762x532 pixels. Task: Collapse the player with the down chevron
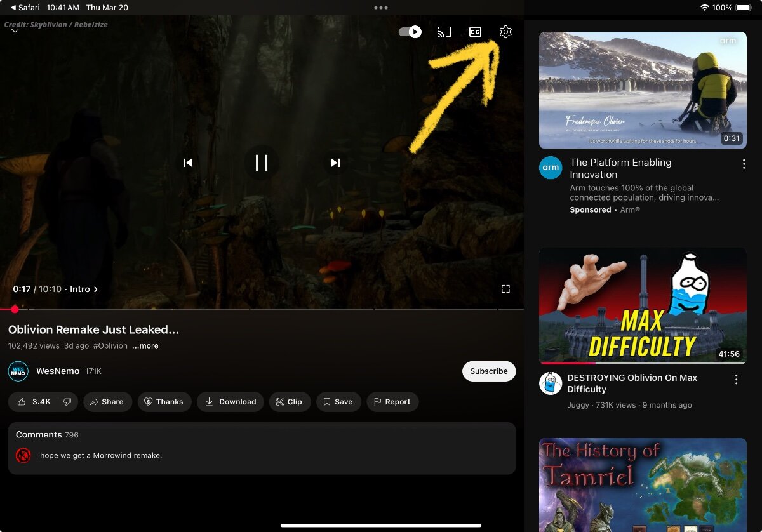tap(15, 31)
